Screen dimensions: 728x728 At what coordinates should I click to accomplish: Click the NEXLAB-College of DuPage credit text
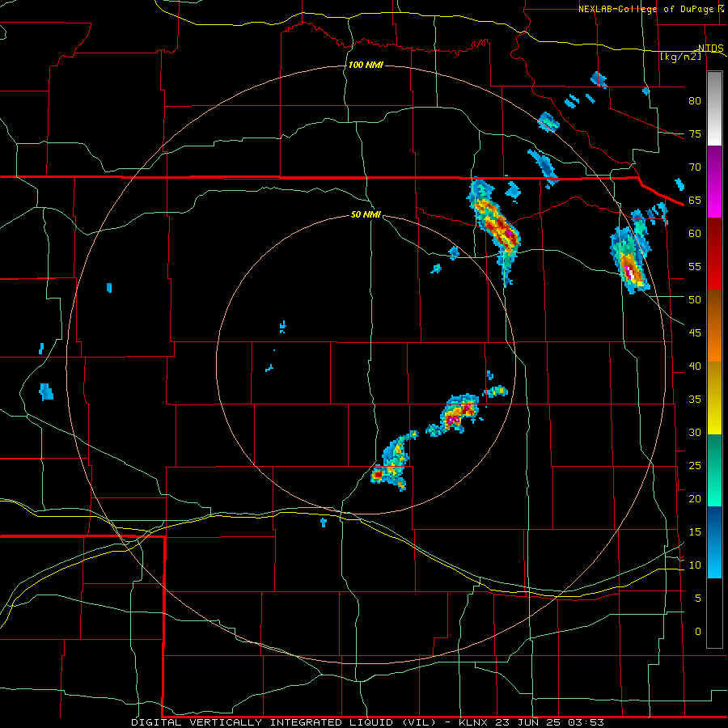(x=648, y=9)
